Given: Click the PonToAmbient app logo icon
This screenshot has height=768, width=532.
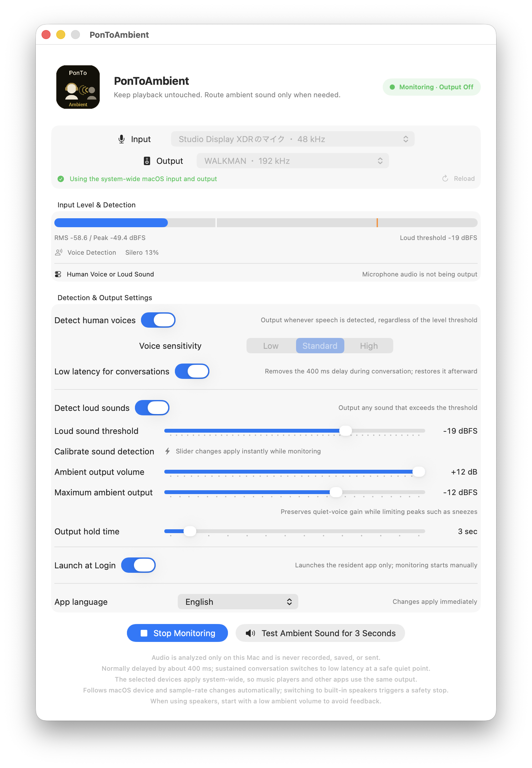Looking at the screenshot, I should click(78, 87).
